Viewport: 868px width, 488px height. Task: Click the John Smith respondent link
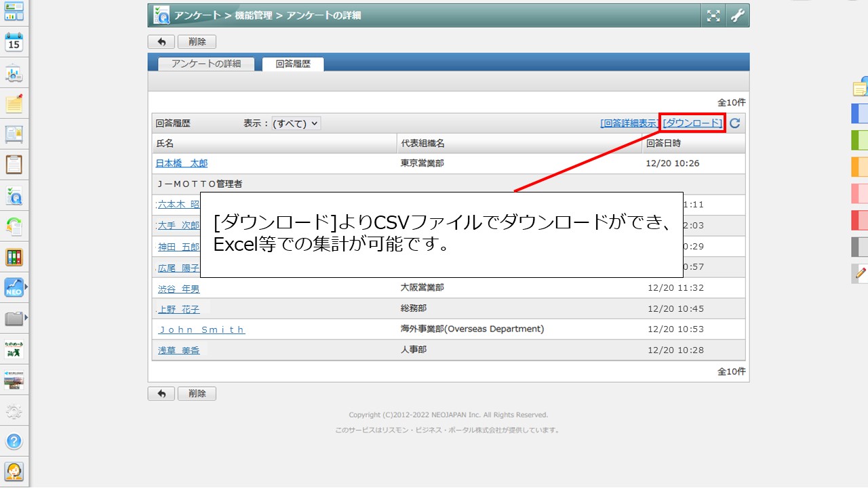[x=201, y=329]
